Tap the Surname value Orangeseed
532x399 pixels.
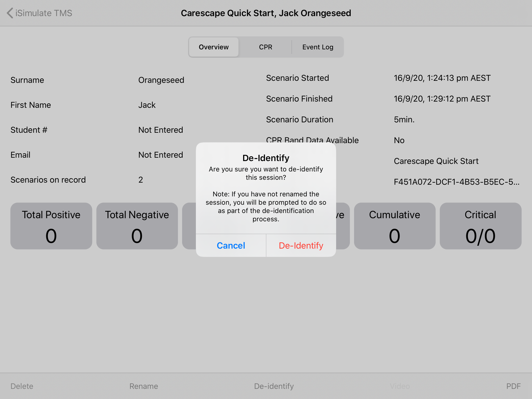pyautogui.click(x=161, y=80)
